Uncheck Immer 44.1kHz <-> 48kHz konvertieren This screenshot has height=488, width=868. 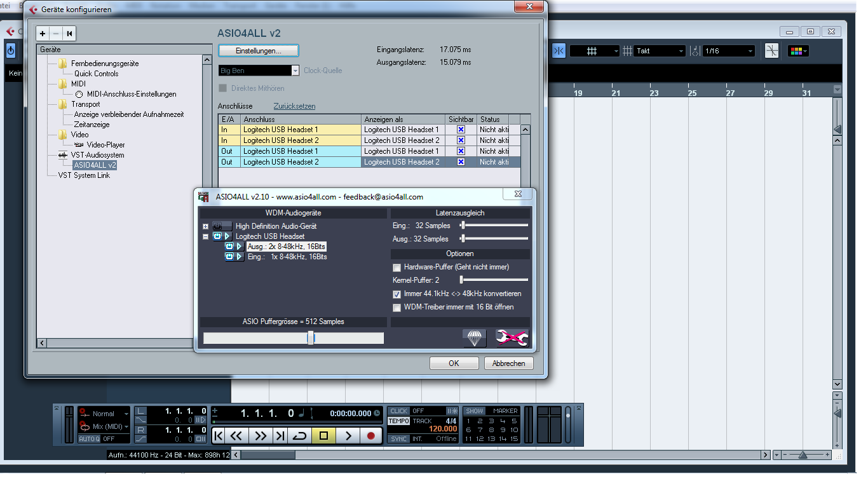pos(397,294)
